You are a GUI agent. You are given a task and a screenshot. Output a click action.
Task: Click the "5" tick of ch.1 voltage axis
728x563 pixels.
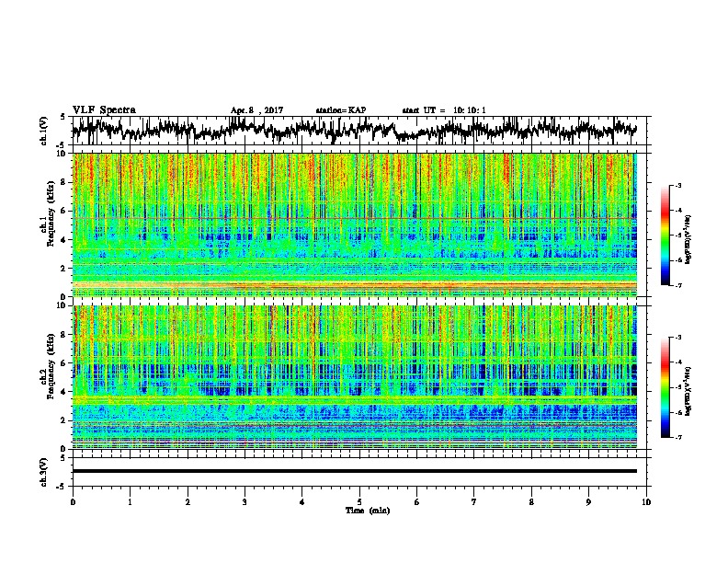(63, 117)
